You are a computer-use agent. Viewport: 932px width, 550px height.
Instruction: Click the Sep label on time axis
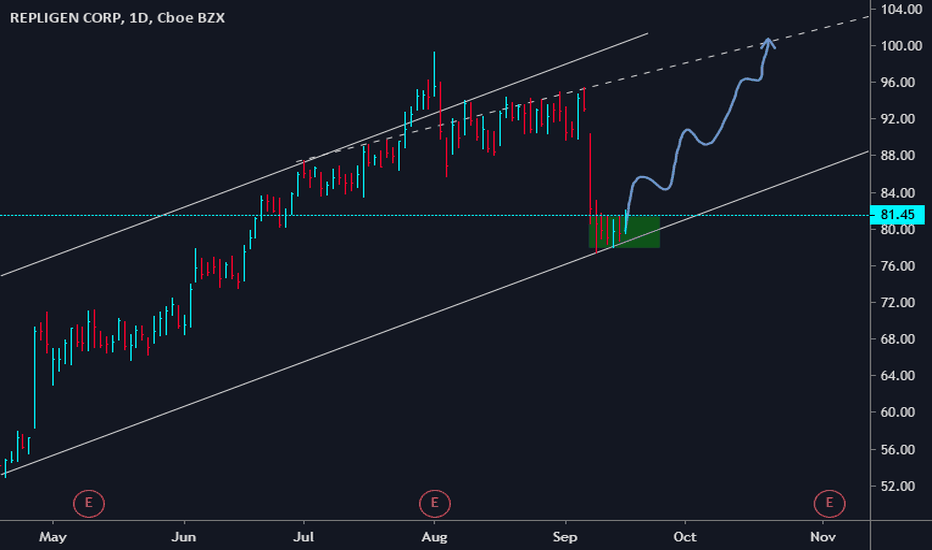(x=565, y=537)
